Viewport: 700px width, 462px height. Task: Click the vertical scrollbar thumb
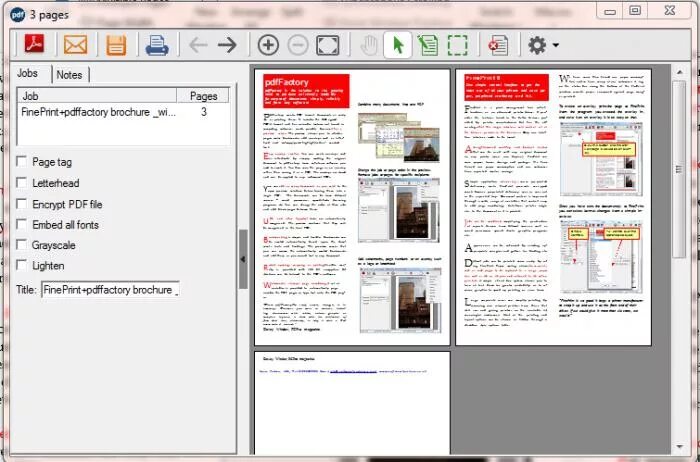click(x=679, y=169)
